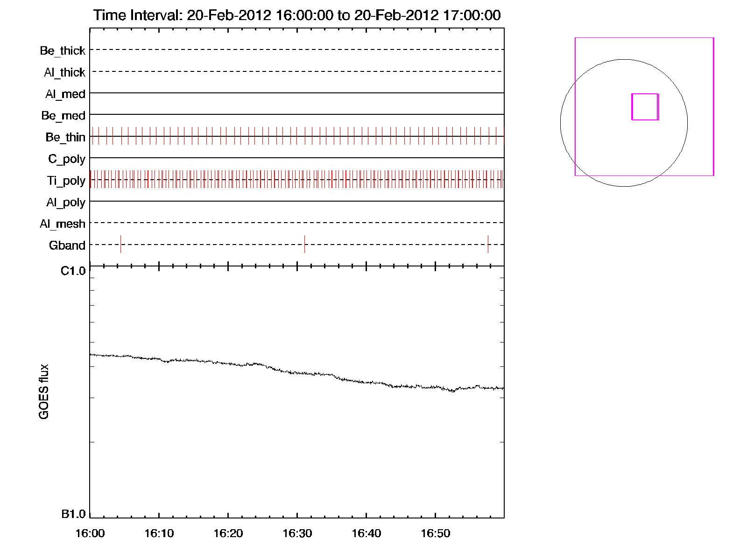Click the 16:30 time axis label
Image resolution: width=747 pixels, height=560 pixels.
(x=297, y=533)
